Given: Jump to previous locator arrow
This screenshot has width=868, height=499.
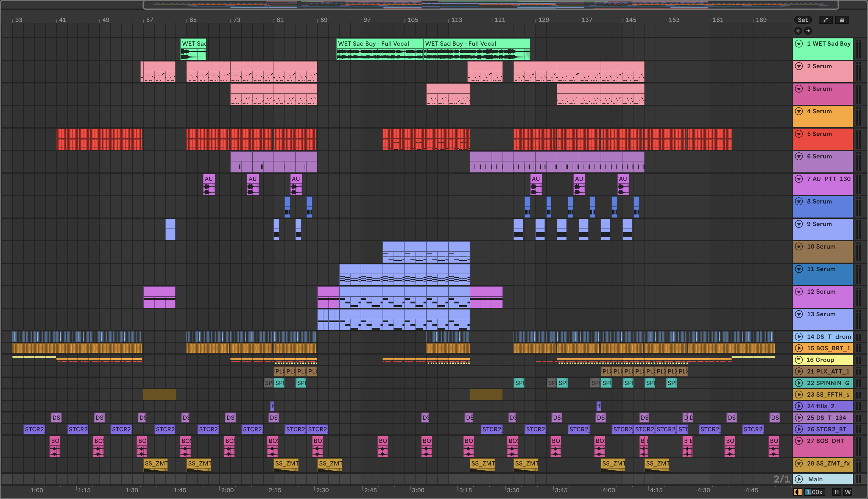Looking at the screenshot, I should coord(798,31).
